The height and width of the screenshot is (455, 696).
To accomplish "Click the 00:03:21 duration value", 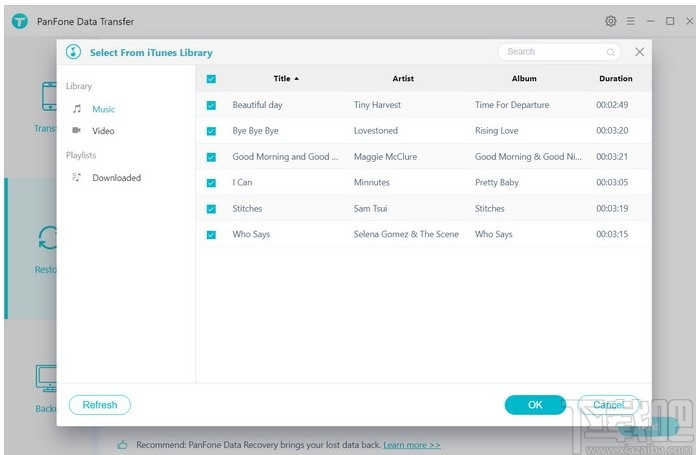I will 612,157.
